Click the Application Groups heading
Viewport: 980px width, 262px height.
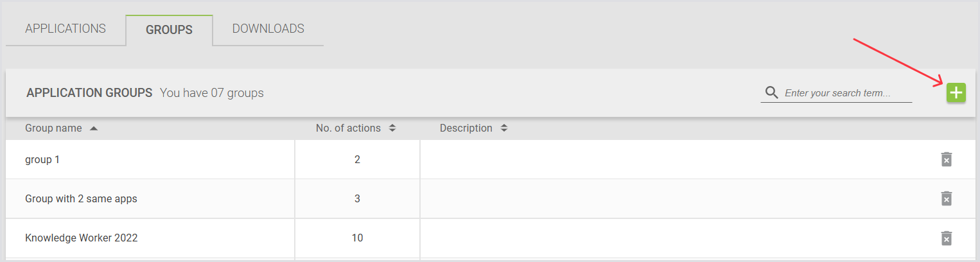(89, 93)
